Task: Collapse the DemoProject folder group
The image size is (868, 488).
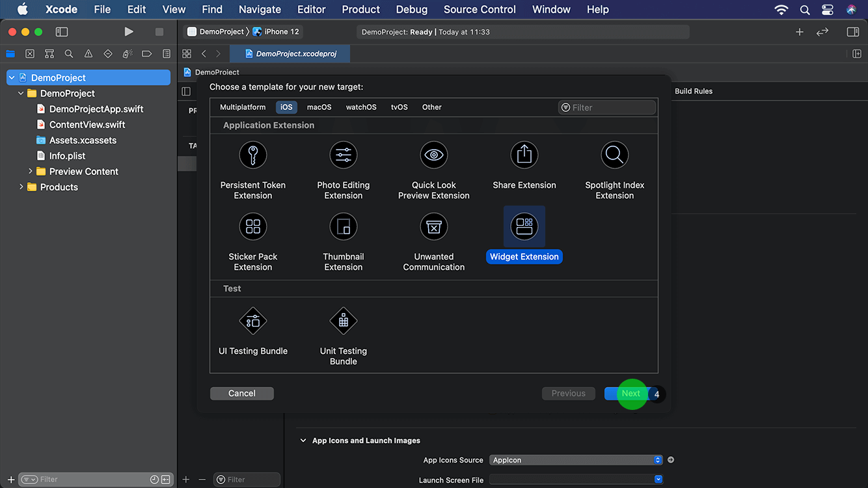Action: coord(21,93)
